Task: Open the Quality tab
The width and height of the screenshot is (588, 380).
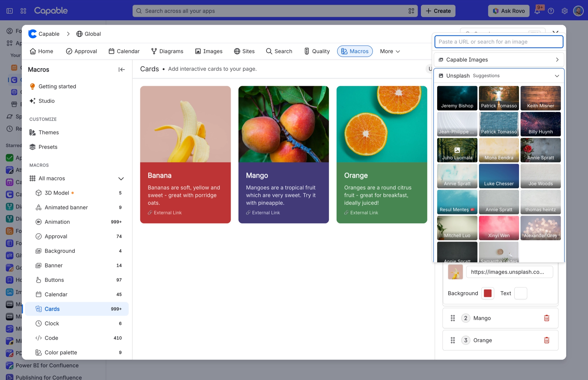Action: point(317,51)
